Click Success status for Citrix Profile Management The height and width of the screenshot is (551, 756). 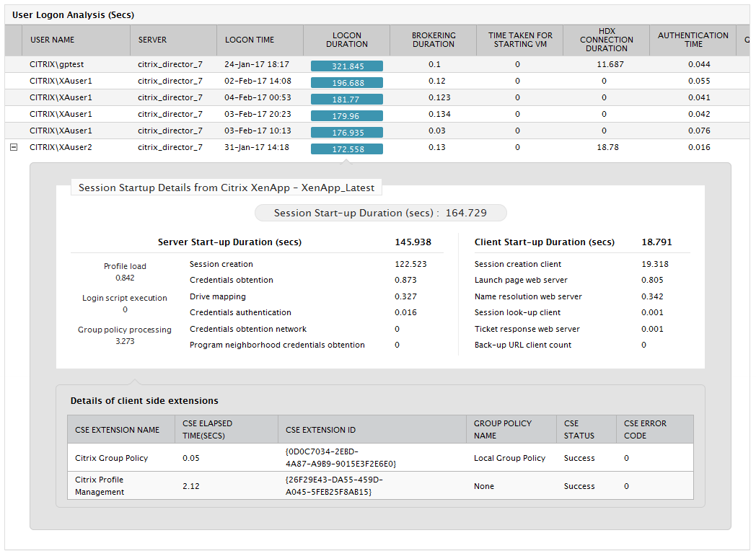pyautogui.click(x=579, y=486)
